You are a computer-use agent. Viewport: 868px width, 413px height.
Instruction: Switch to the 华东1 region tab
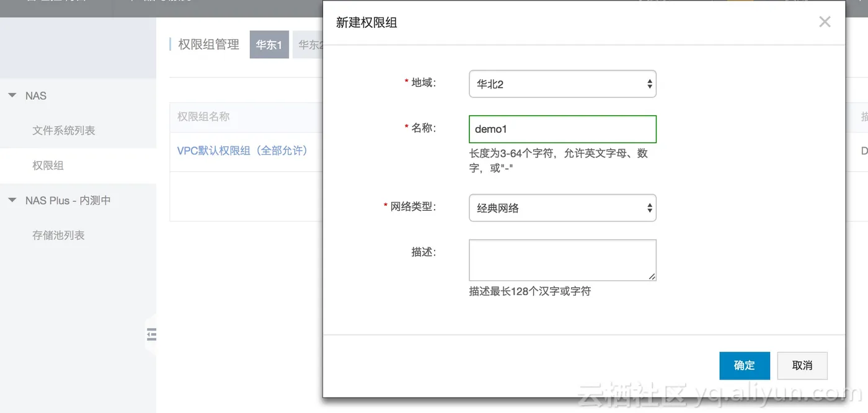(x=269, y=45)
